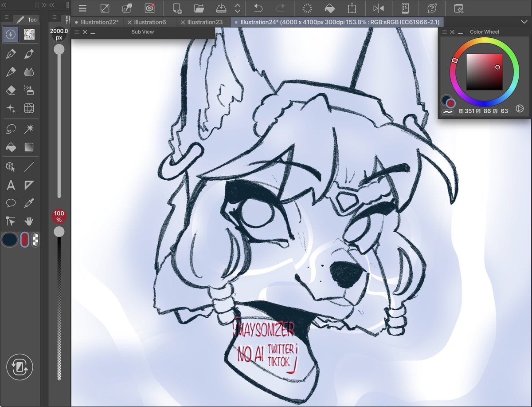Create a new canvas file
Image resolution: width=532 pixels, height=407 pixels.
point(176,8)
